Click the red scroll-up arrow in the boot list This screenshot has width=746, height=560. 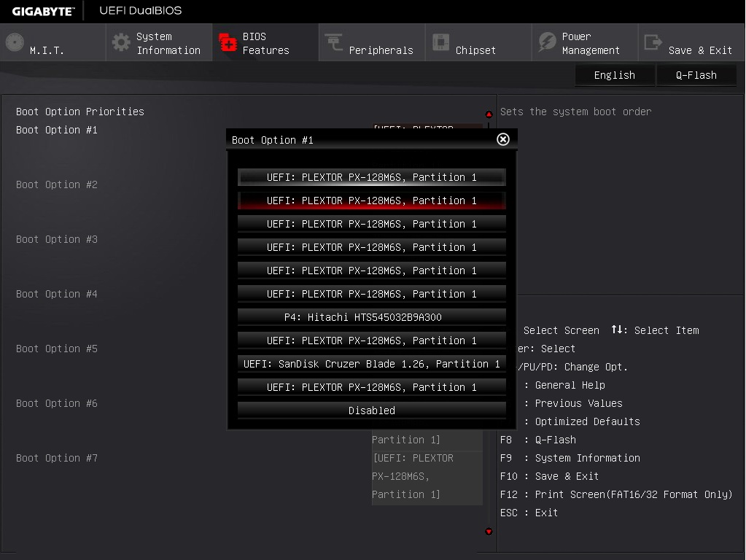[489, 114]
